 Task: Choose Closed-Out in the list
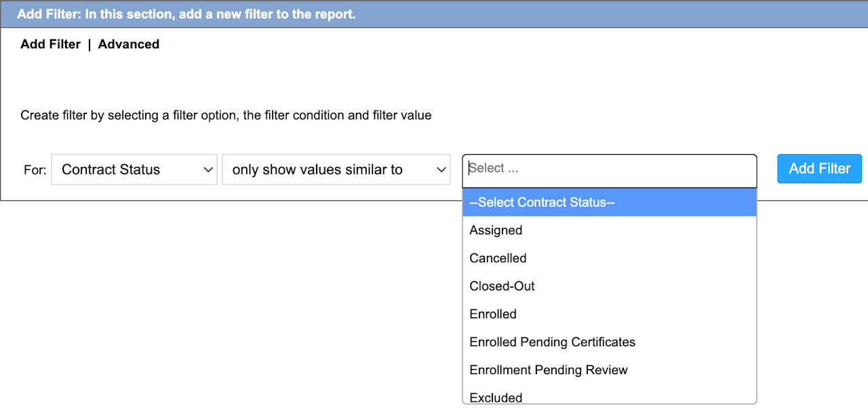(x=502, y=286)
